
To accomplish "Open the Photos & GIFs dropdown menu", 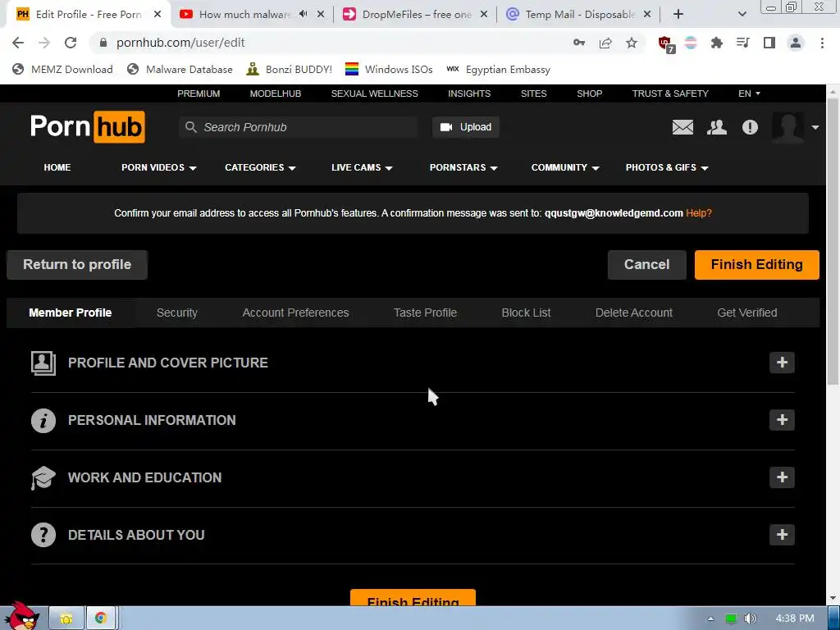I will [x=667, y=167].
